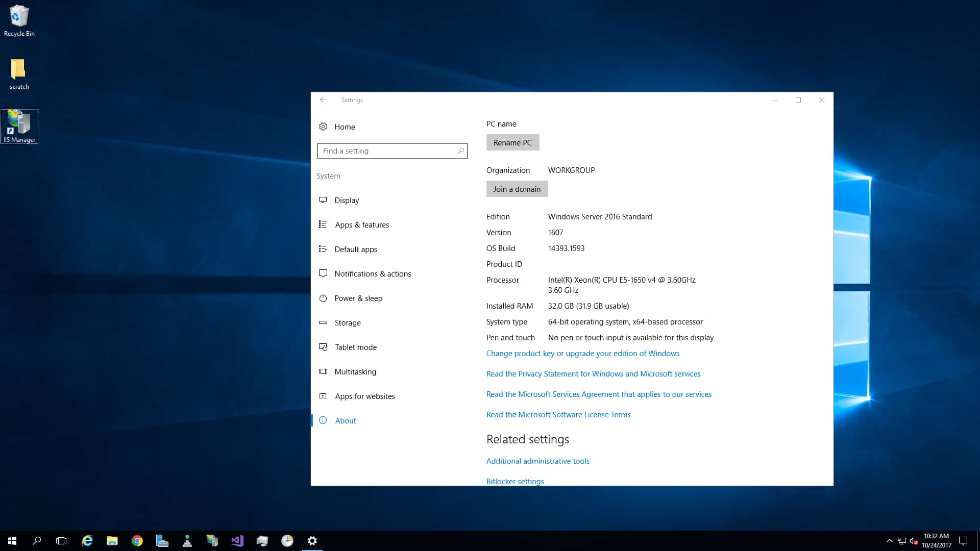
Task: Click the Intel Xeon processor text
Action: [622, 285]
